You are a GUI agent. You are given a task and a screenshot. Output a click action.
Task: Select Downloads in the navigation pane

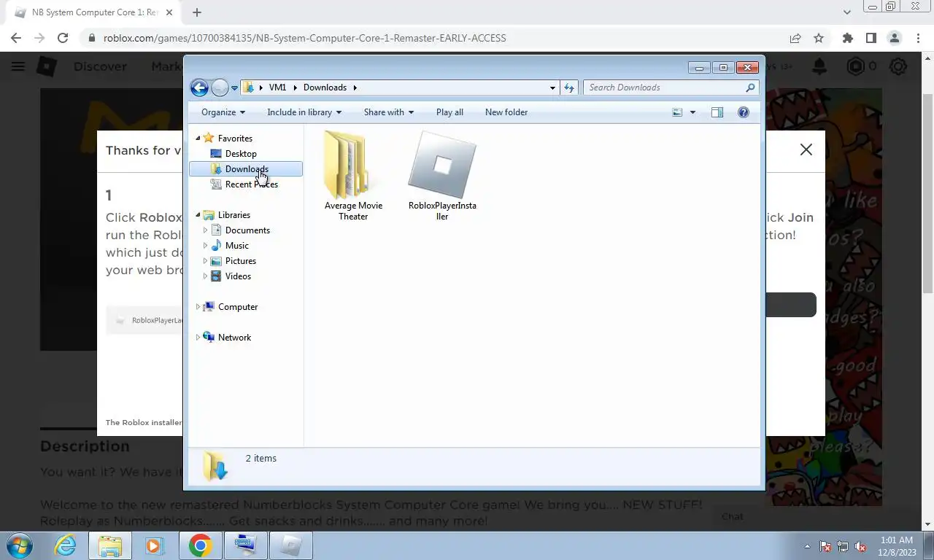pyautogui.click(x=246, y=169)
